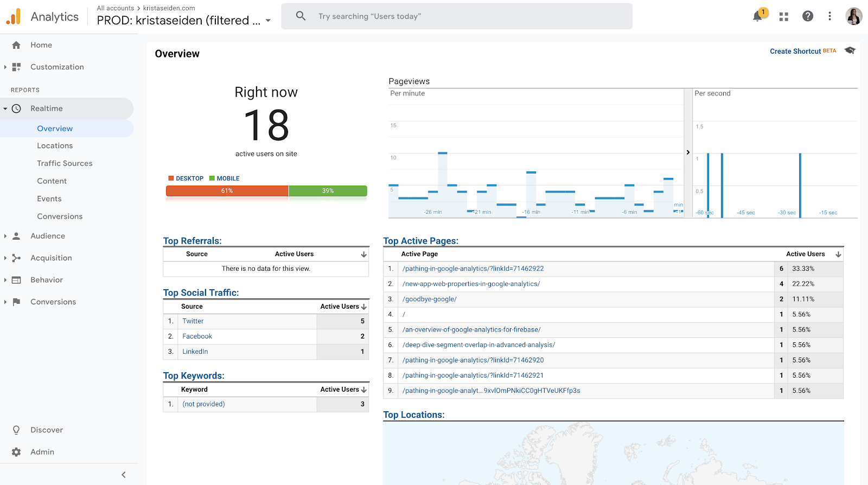Open the Top Referrals heading link
868x485 pixels.
(193, 241)
